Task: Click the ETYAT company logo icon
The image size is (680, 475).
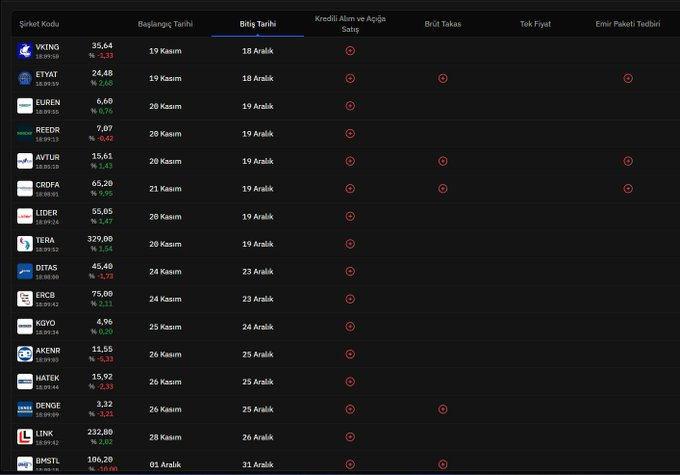Action: [x=25, y=79]
